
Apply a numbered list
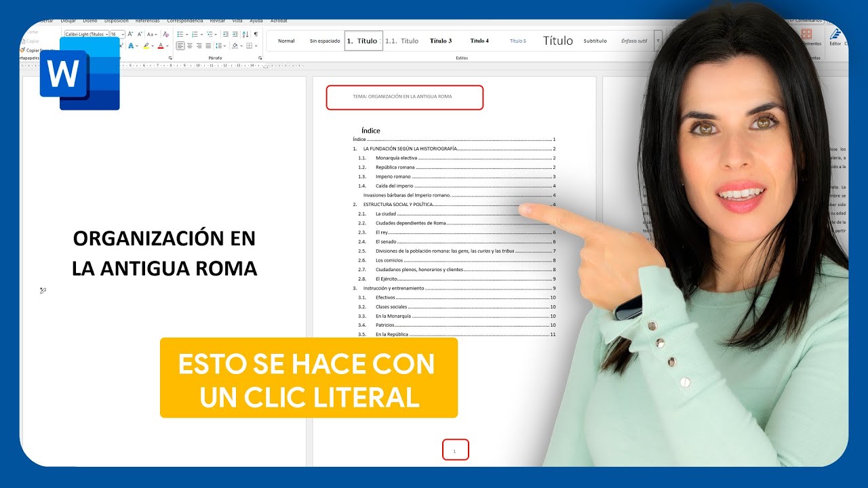click(195, 34)
